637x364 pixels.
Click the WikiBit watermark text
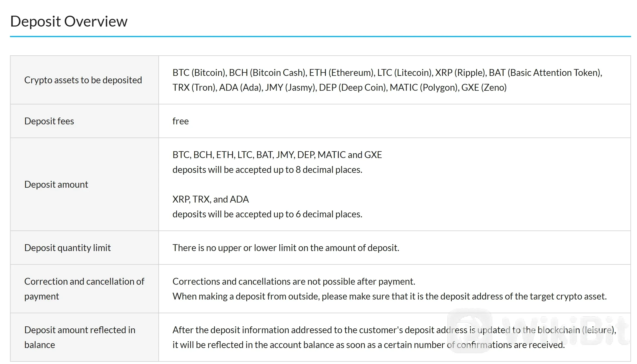click(565, 331)
